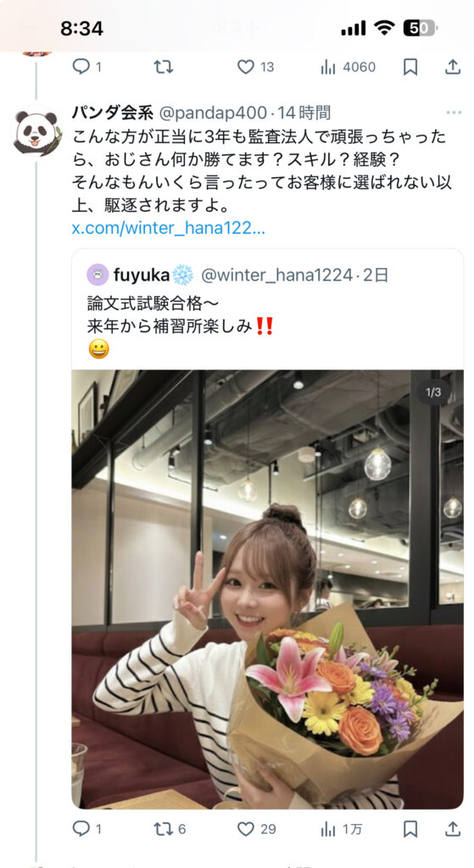This screenshot has height=868, width=474.
Task: Tap the fuyuka small avatar icon
Action: tap(98, 275)
